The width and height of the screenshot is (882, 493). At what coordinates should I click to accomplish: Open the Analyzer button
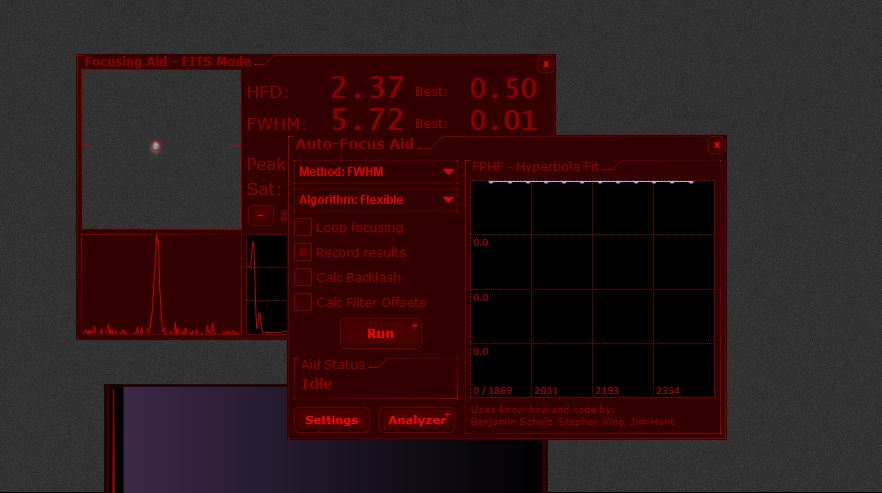click(x=417, y=420)
